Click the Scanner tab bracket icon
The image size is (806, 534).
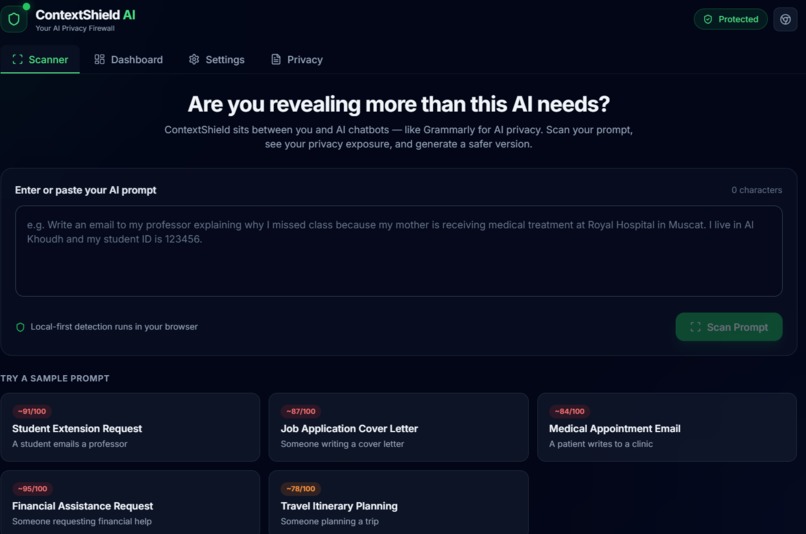point(17,59)
